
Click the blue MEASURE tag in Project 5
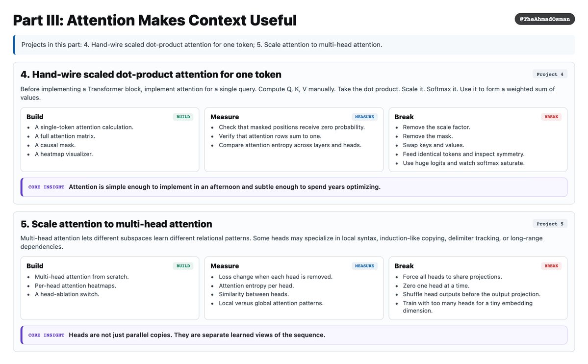(364, 266)
